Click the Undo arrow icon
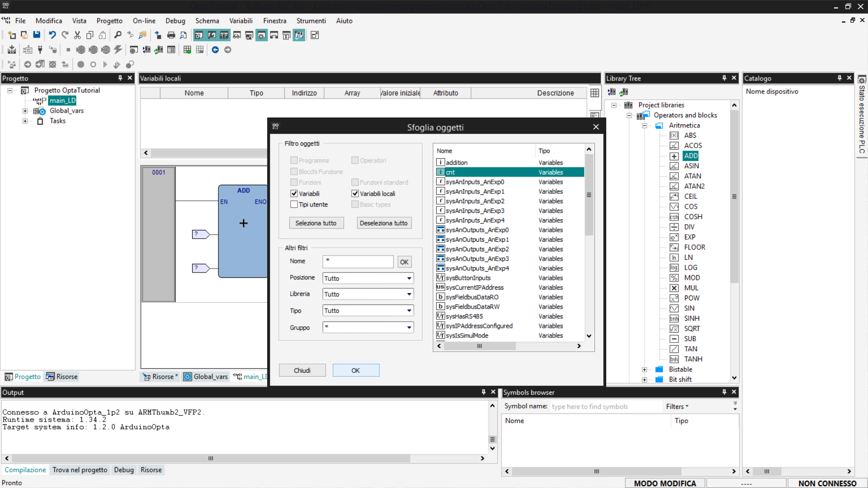Image resolution: width=868 pixels, height=488 pixels. [52, 35]
